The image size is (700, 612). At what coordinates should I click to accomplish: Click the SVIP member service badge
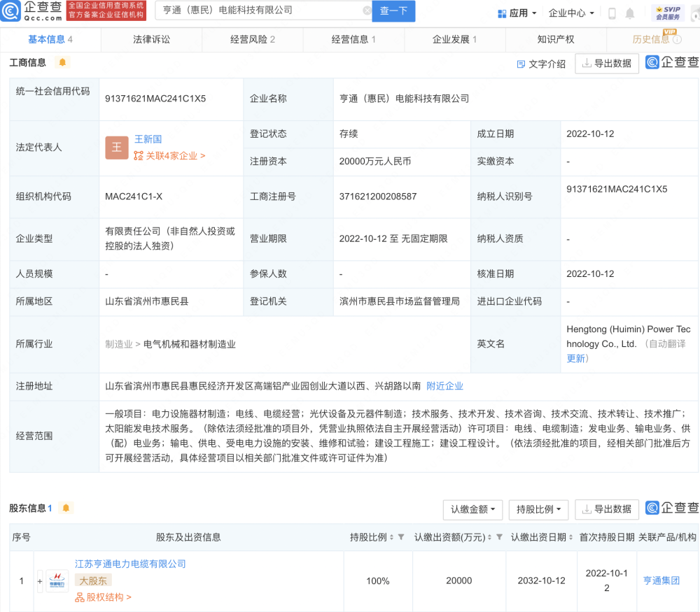[668, 13]
